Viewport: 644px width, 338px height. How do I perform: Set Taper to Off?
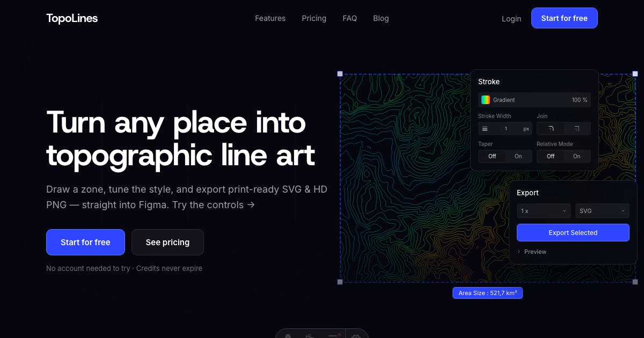[x=492, y=156]
